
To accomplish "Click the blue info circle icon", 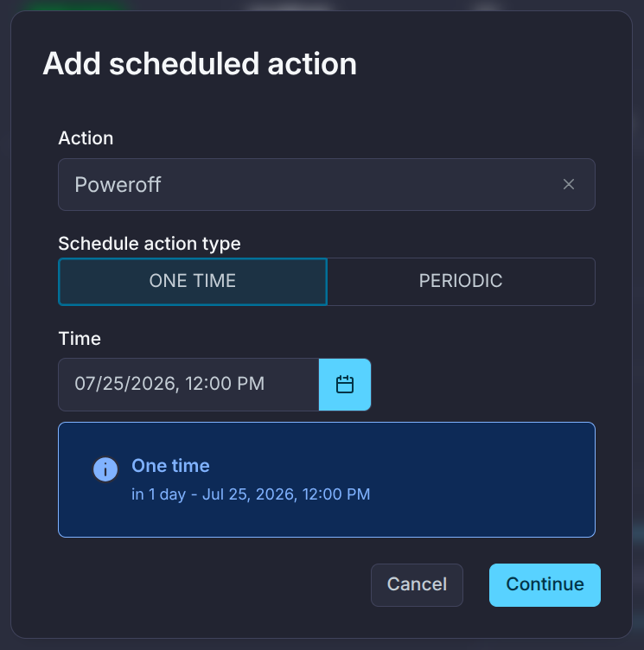I will point(105,469).
